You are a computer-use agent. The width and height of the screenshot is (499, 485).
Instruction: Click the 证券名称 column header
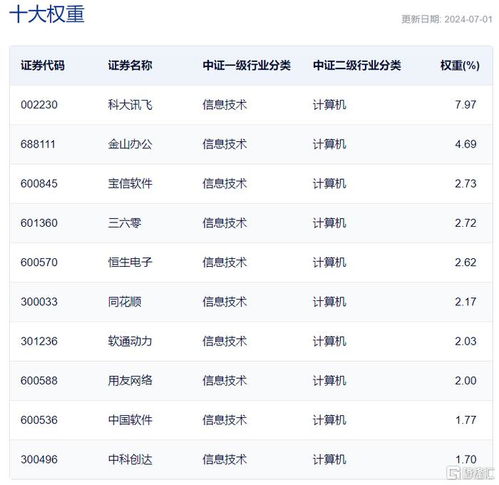coord(130,65)
